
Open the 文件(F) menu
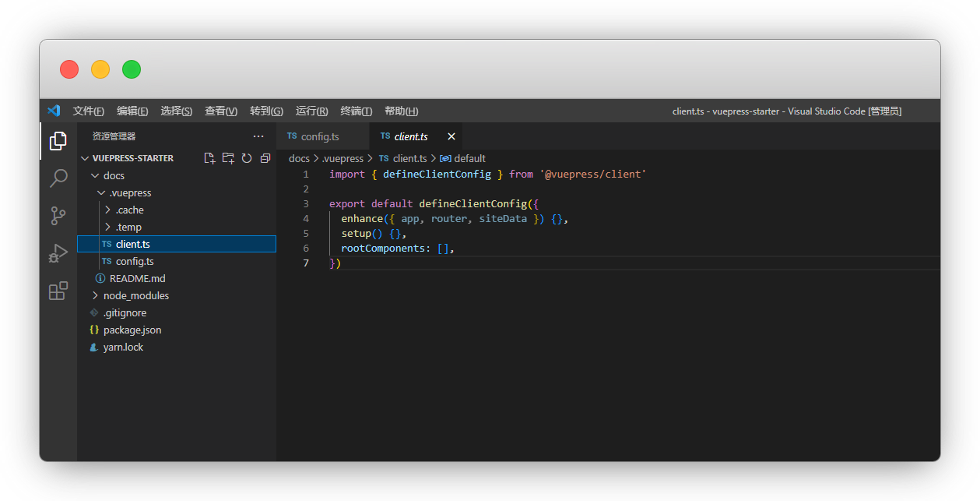[x=89, y=111]
